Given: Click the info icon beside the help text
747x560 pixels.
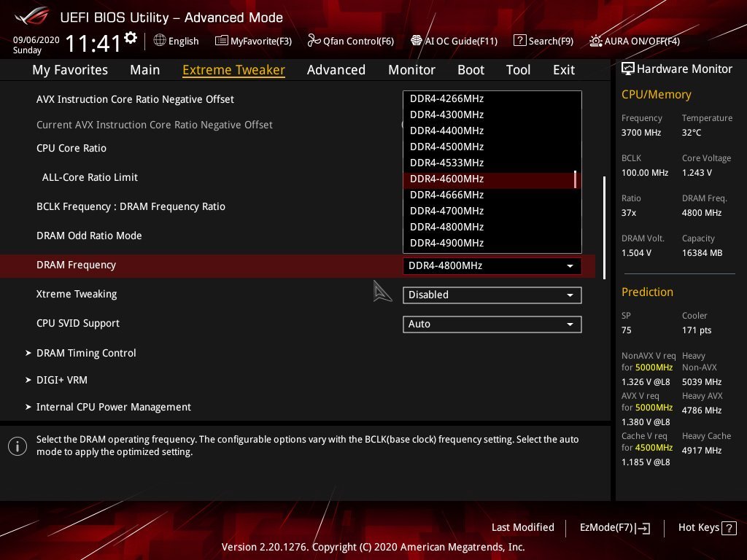Looking at the screenshot, I should point(18,446).
